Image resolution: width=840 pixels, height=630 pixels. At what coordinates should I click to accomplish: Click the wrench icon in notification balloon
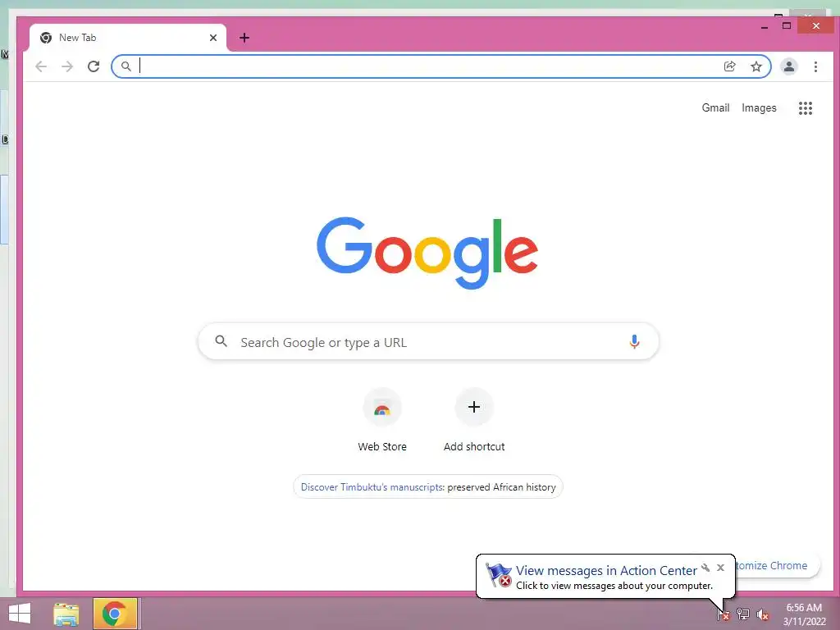click(705, 568)
